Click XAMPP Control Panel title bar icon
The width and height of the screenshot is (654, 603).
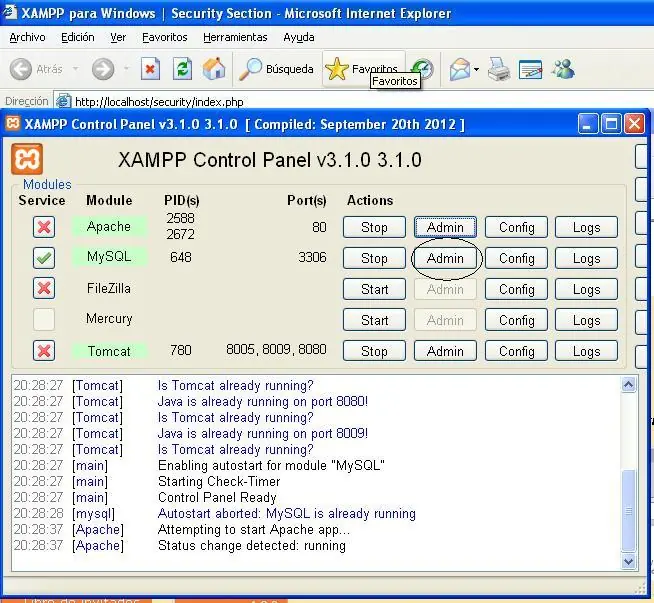[13, 123]
